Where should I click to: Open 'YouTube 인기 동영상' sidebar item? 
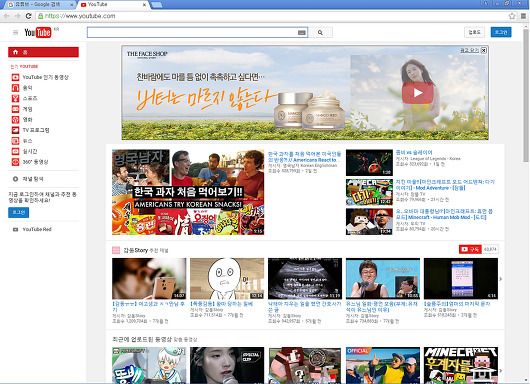[45, 77]
